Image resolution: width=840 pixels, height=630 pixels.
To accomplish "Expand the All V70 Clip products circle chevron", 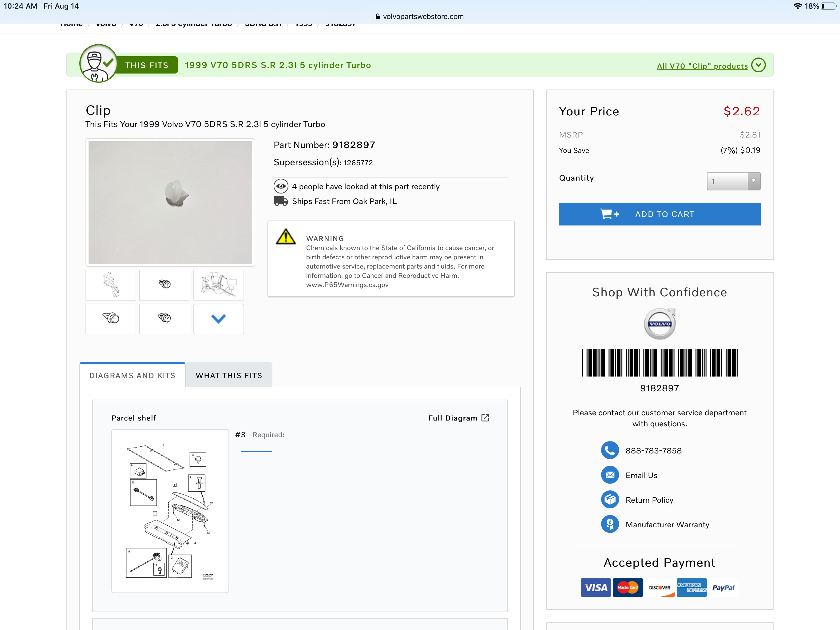I will coord(758,65).
